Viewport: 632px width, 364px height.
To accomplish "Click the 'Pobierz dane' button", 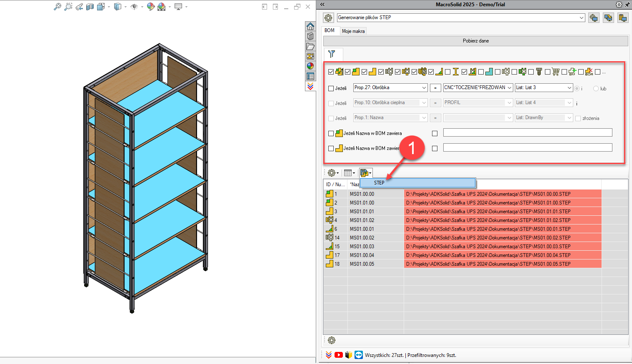I will coord(476,41).
